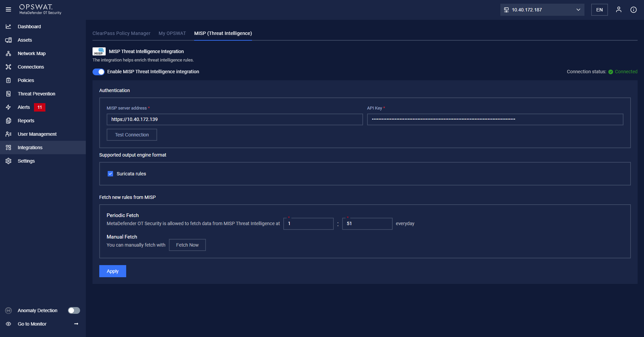
Task: Click the Policies clipboard icon
Action: pos(8,80)
